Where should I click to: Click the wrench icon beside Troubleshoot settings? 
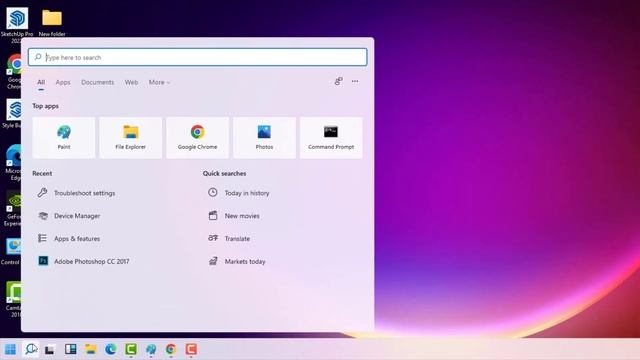pos(42,193)
